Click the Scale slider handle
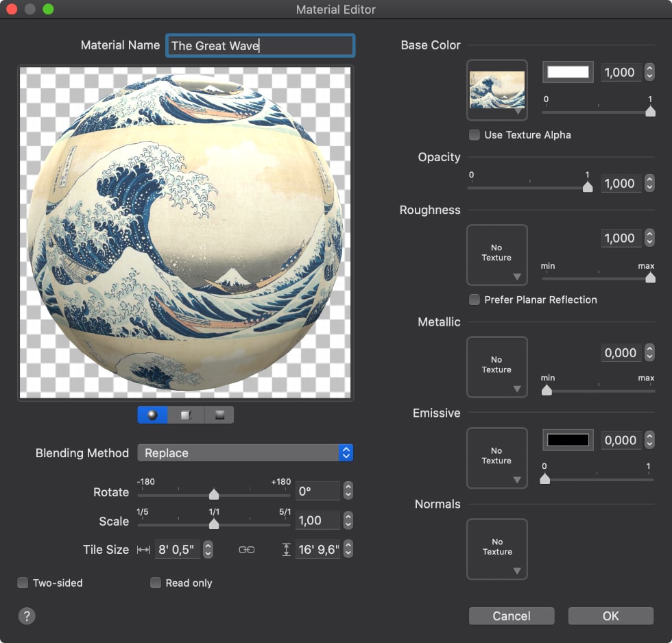 click(214, 524)
